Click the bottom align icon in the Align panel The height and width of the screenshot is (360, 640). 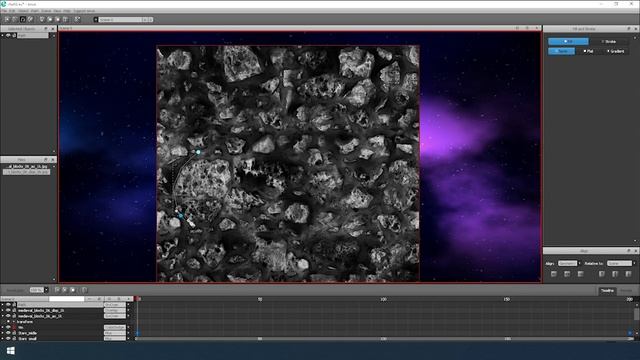(628, 274)
